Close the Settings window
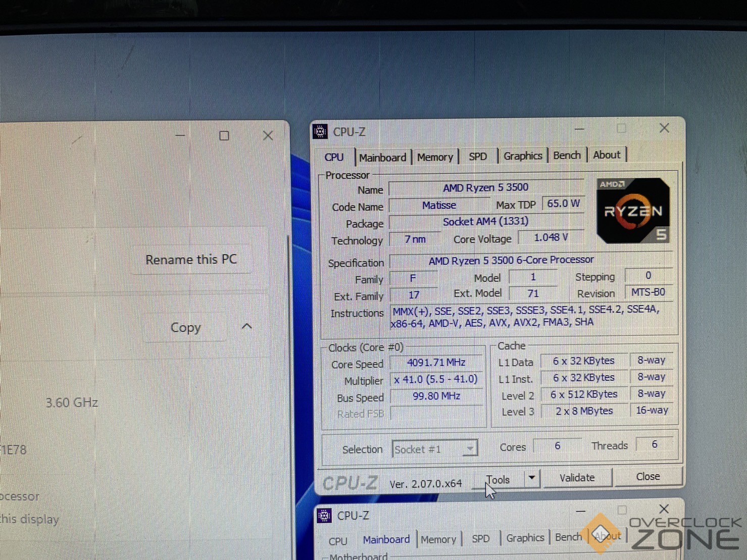The height and width of the screenshot is (560, 747). pyautogui.click(x=268, y=136)
